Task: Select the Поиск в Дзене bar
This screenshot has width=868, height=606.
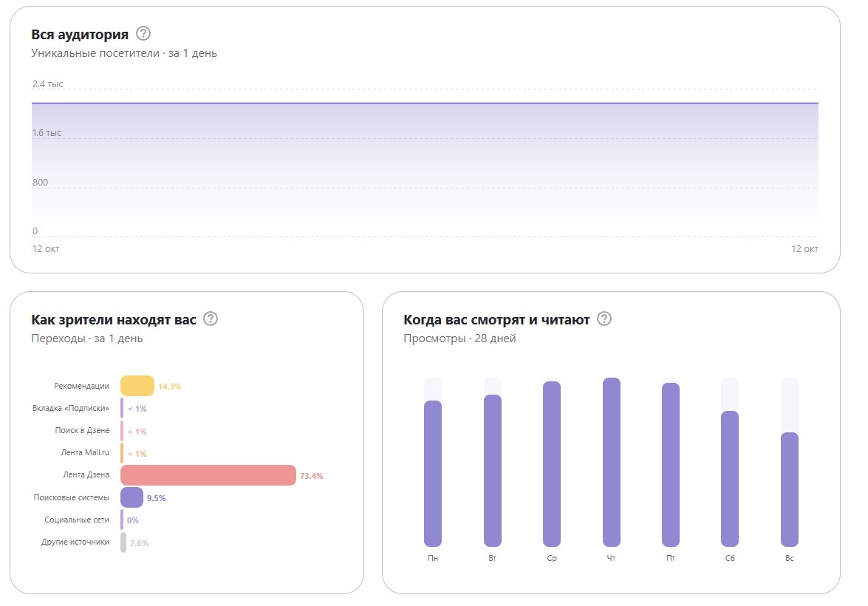Action: tap(122, 431)
